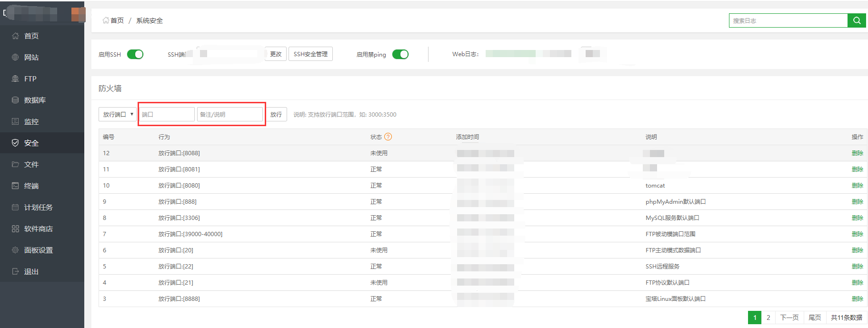Open 软件商店 in the sidebar menu
This screenshot has height=328, width=868.
click(39, 229)
